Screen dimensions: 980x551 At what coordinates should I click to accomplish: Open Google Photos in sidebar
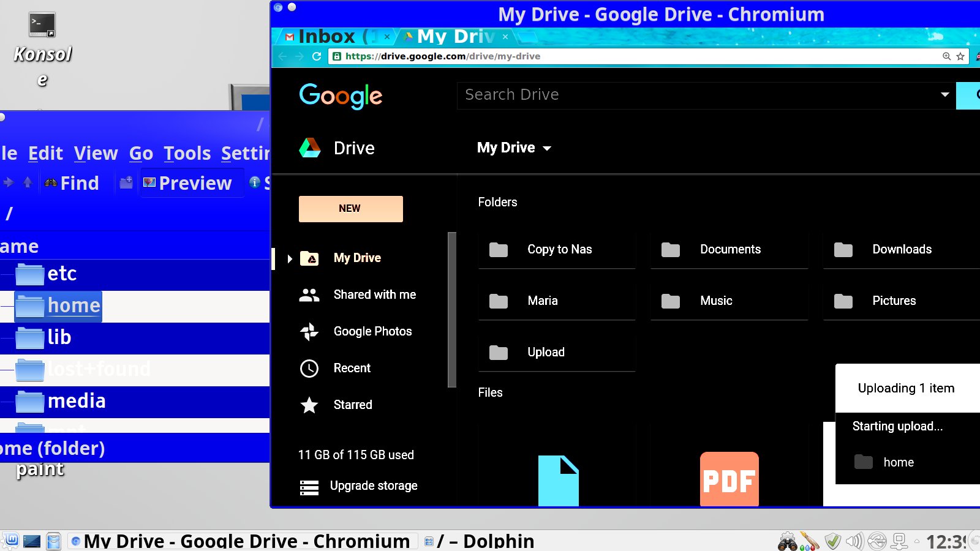click(372, 332)
